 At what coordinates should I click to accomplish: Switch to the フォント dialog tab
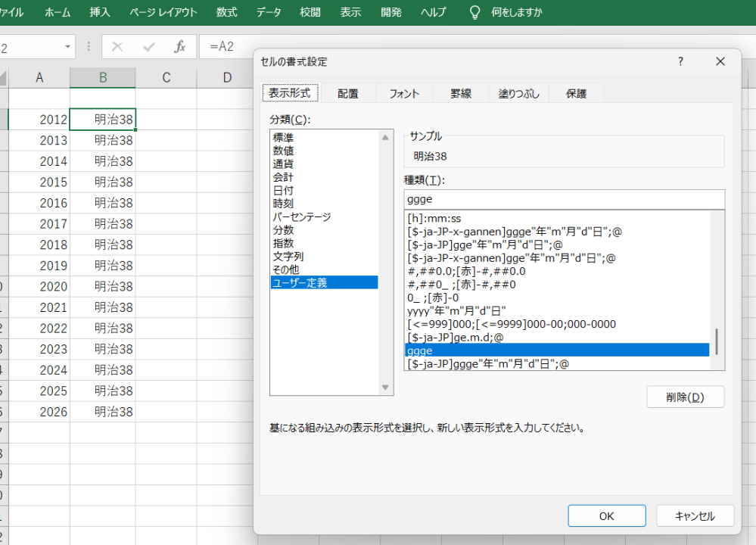[404, 94]
